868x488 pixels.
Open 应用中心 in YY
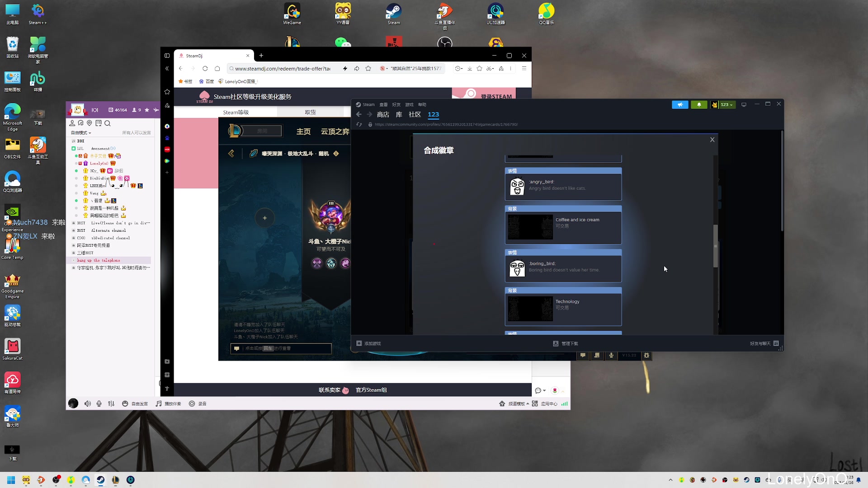545,404
